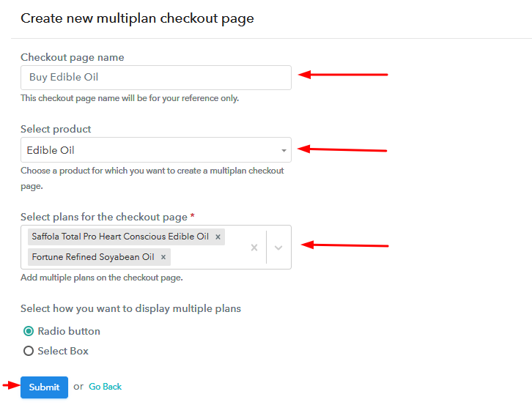Click the 'Create new multiplan checkout page' heading
Screen dimensions: 532x405
[x=137, y=18]
